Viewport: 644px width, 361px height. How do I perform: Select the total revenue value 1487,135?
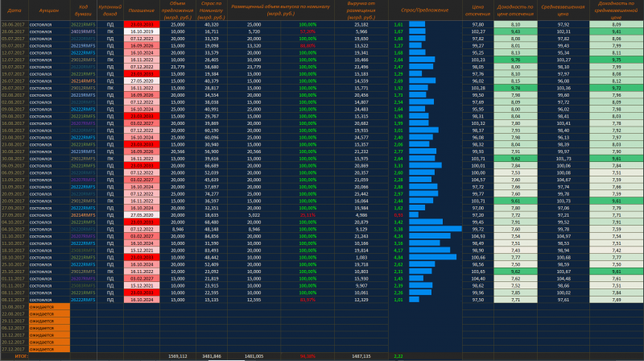pos(361,355)
